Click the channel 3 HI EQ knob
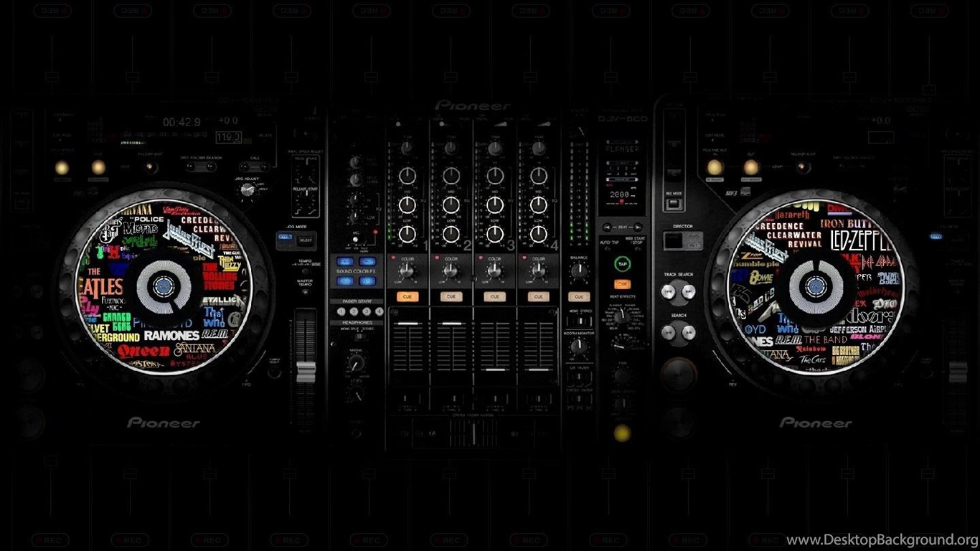 click(494, 176)
